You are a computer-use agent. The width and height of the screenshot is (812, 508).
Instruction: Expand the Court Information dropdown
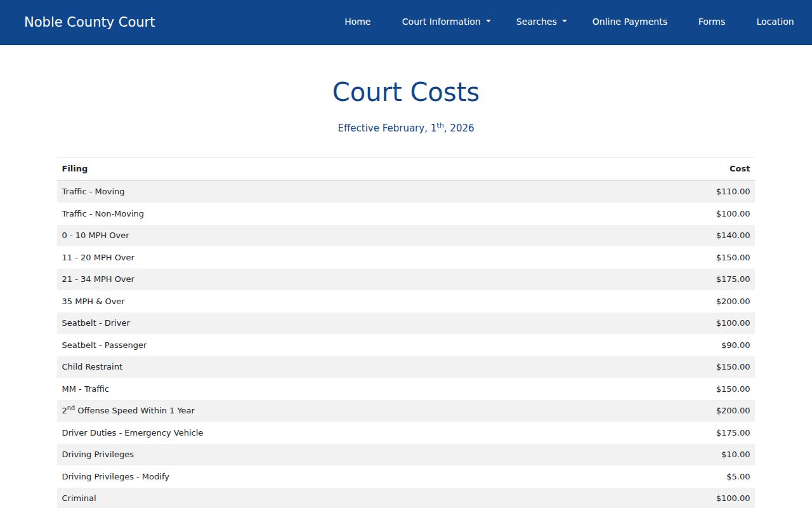pyautogui.click(x=447, y=22)
